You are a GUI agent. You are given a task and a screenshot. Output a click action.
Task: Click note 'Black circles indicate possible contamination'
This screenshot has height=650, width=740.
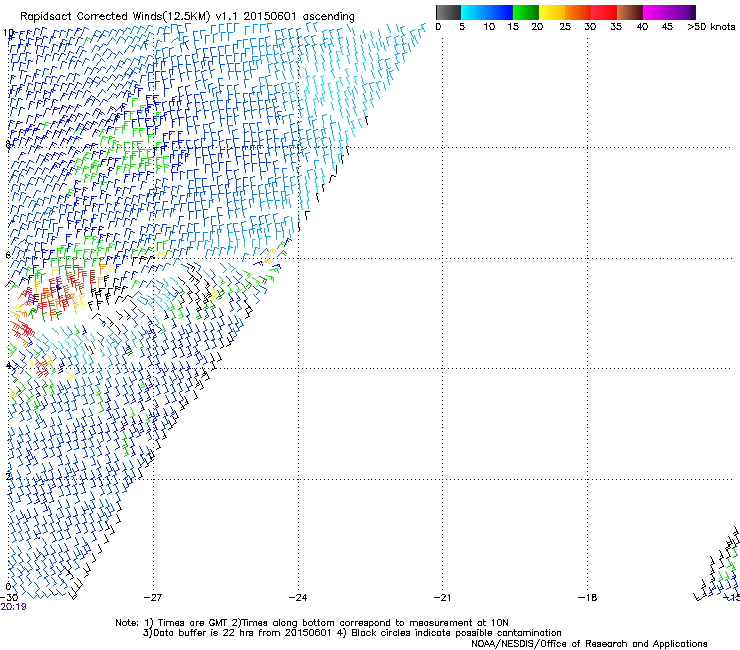pos(456,633)
